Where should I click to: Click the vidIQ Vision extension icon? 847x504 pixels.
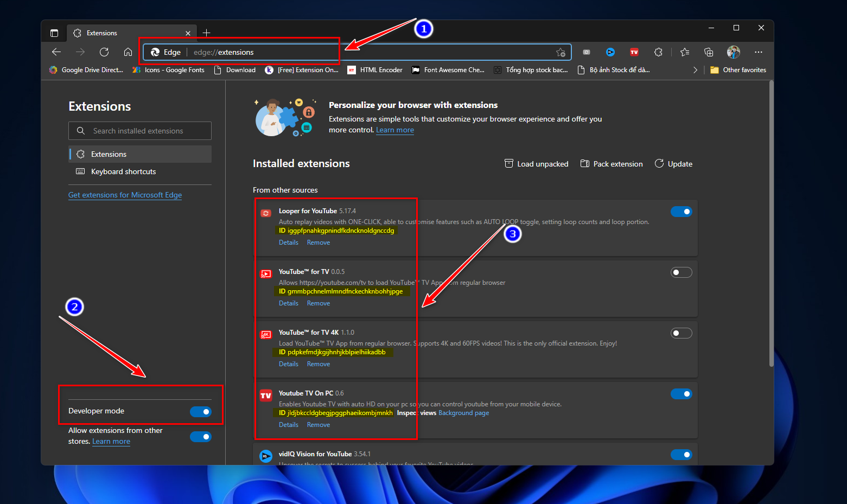(266, 456)
